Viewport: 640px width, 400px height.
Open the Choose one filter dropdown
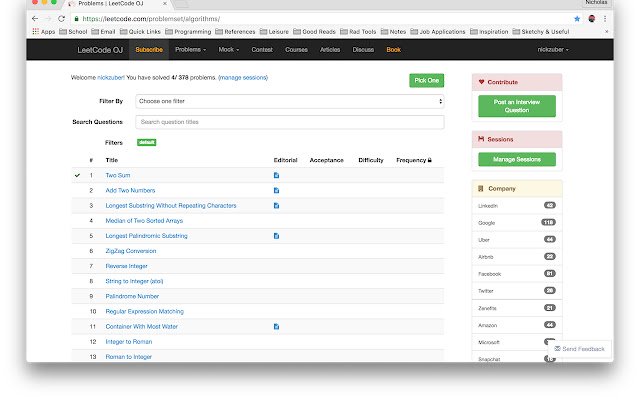(x=289, y=101)
